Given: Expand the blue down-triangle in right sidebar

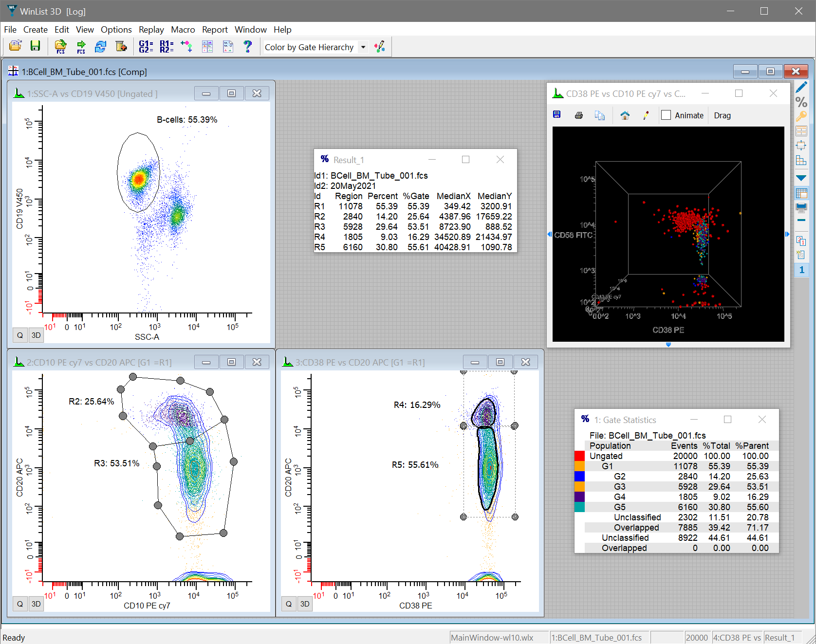Looking at the screenshot, I should click(x=801, y=178).
